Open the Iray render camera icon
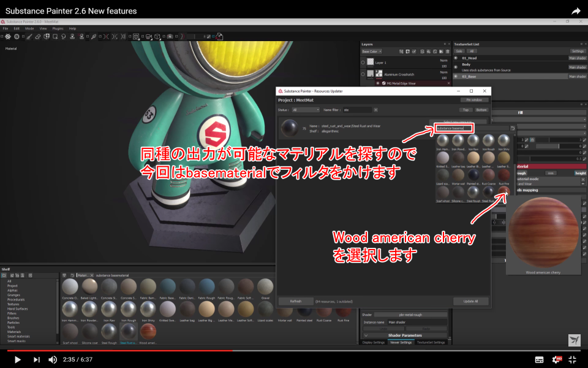Image resolution: width=588 pixels, height=368 pixels. 170,36
